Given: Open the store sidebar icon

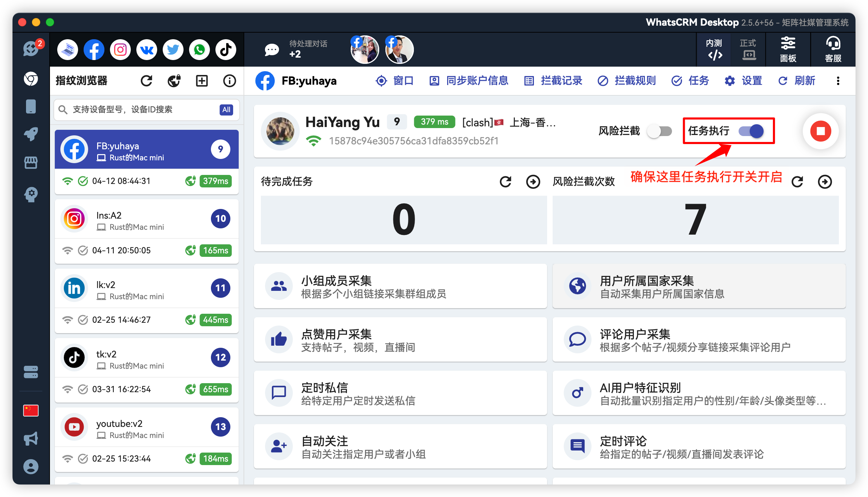Looking at the screenshot, I should tap(31, 162).
